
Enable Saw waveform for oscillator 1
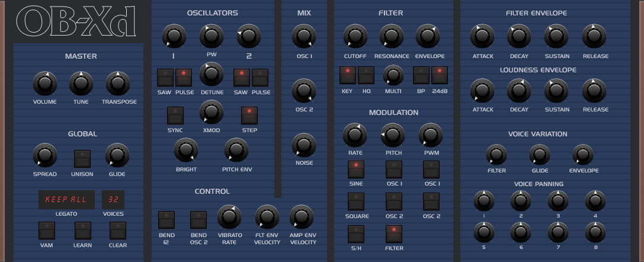(x=165, y=78)
